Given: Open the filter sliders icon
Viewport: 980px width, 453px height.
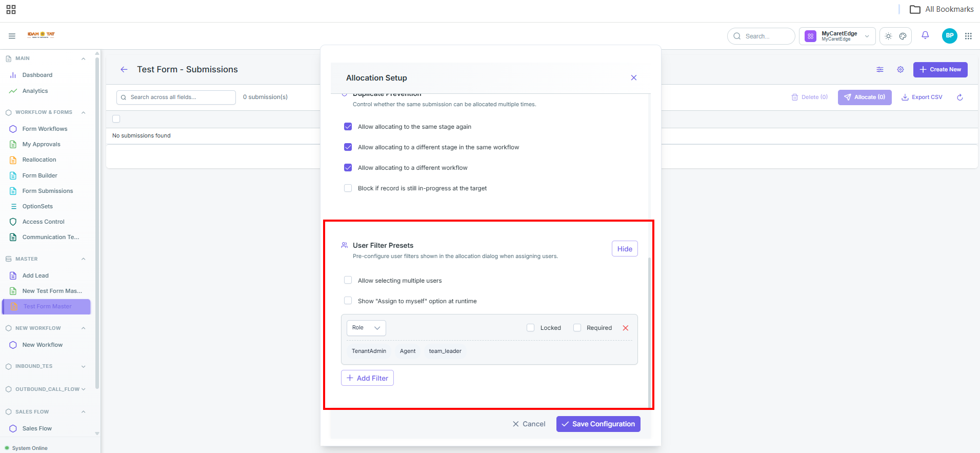Looking at the screenshot, I should pyautogui.click(x=880, y=69).
